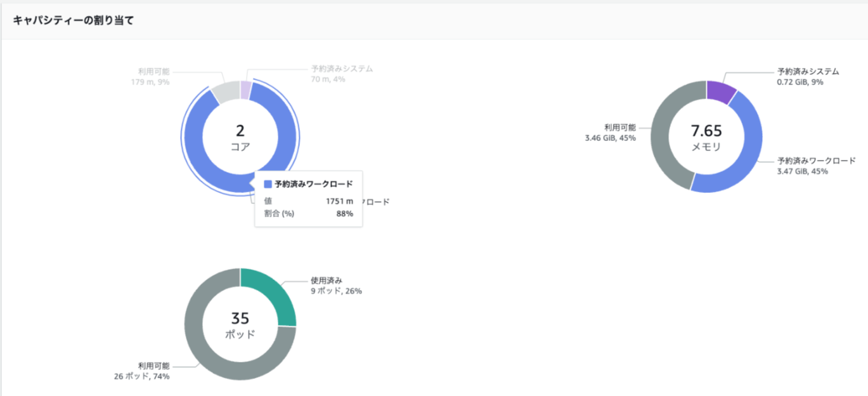This screenshot has height=396, width=868.
Task: Click the 2 コア center of the core donut
Action: [x=240, y=137]
